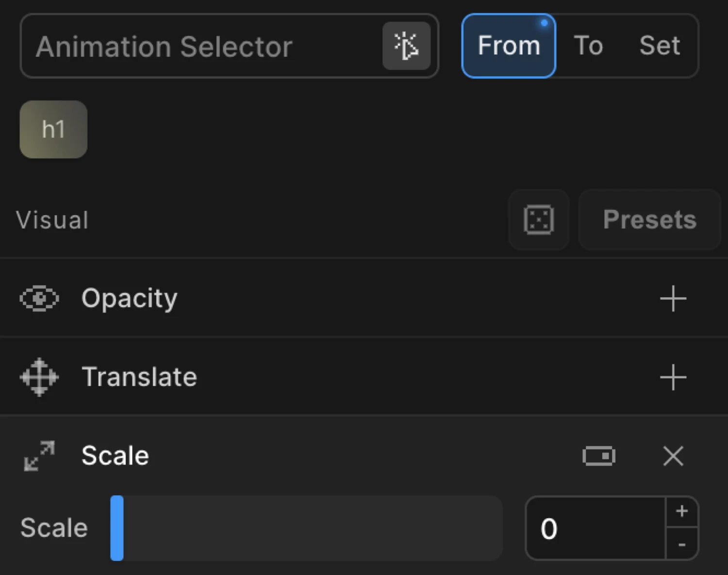
Task: Add the Opacity property with plus
Action: [673, 298]
